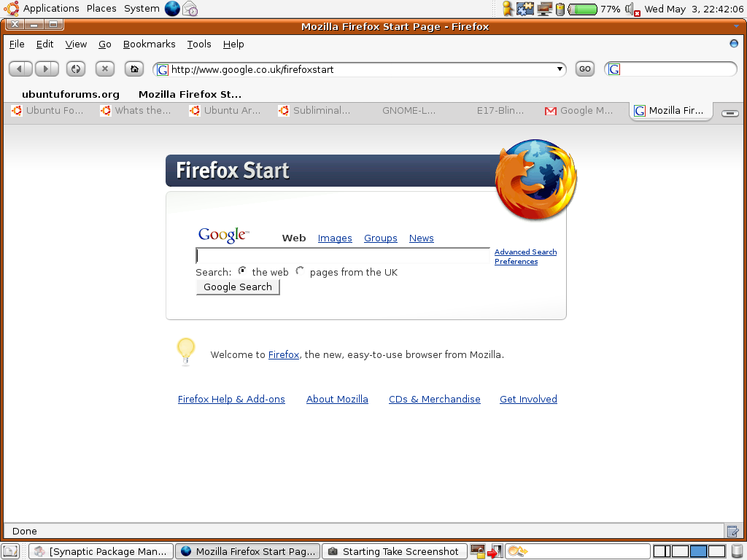747x560 pixels.
Task: Open the About Mozilla link
Action: (337, 399)
